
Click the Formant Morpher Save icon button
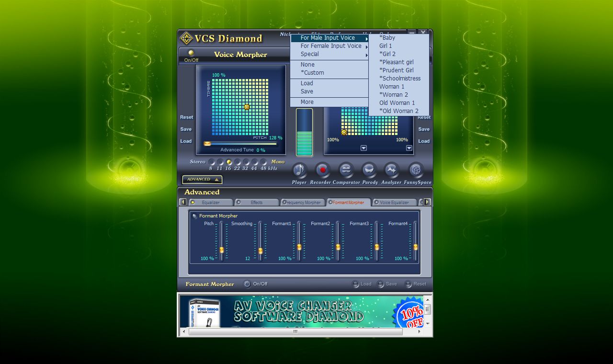(380, 284)
